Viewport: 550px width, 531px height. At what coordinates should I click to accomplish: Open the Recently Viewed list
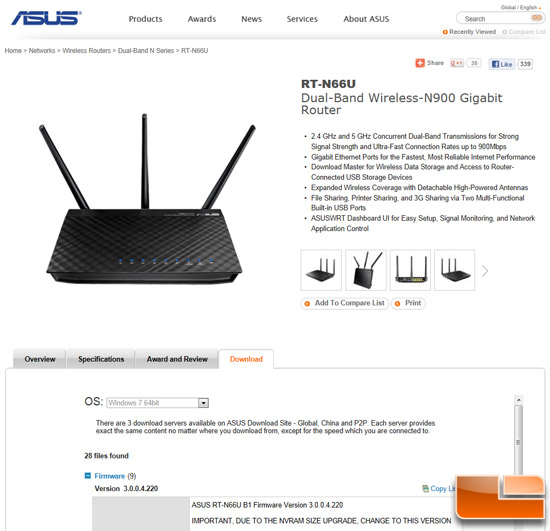tap(469, 32)
